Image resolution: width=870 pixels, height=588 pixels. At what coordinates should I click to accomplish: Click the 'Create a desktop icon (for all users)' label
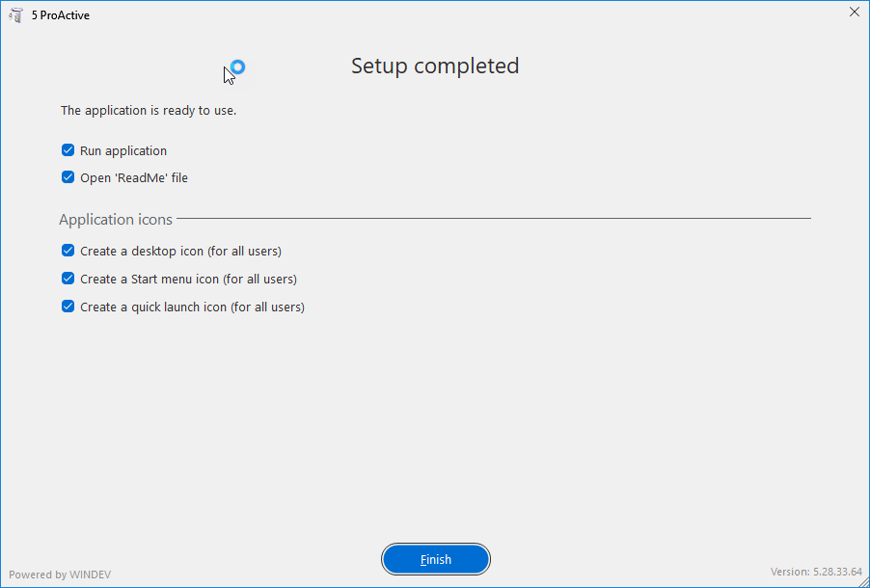pyautogui.click(x=181, y=252)
